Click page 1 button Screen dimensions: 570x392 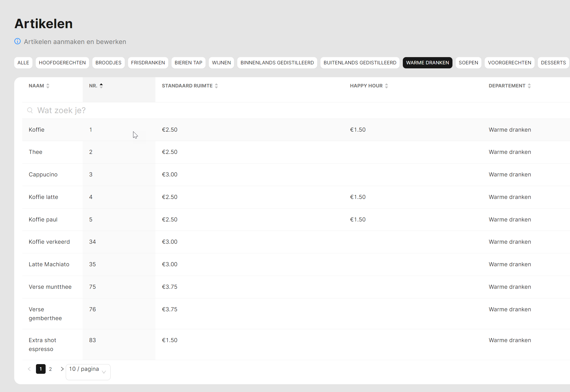click(x=41, y=369)
